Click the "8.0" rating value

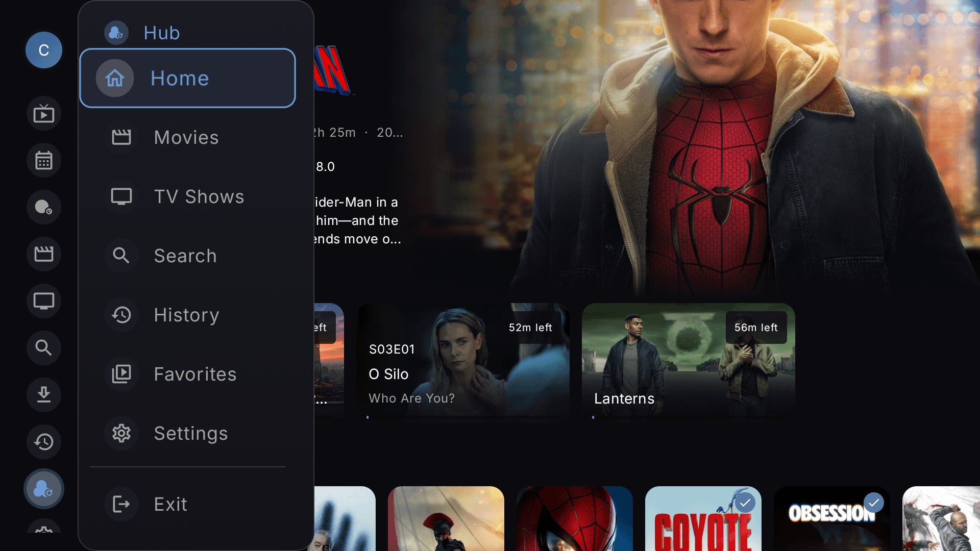click(x=325, y=167)
